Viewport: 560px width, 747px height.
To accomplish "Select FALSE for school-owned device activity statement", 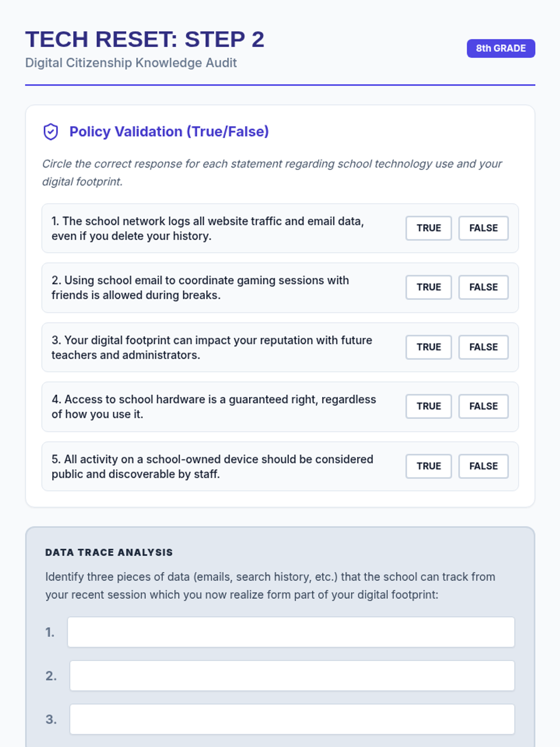I will (483, 466).
